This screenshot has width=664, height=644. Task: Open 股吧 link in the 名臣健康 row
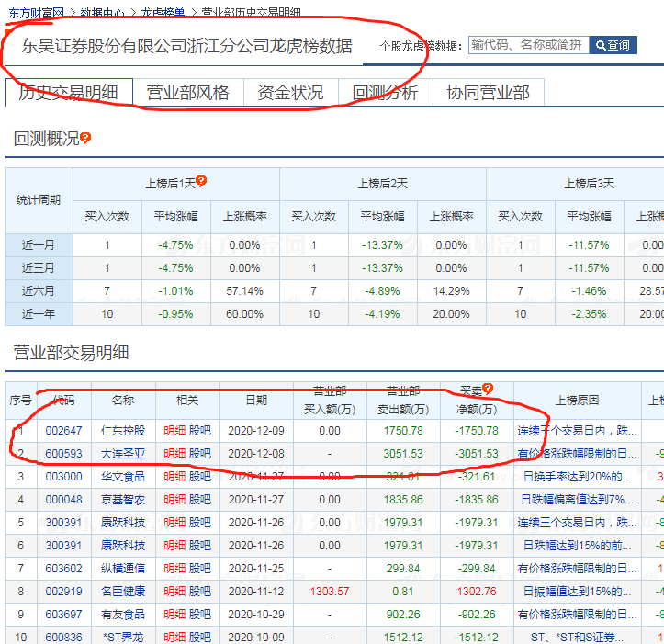point(200,591)
